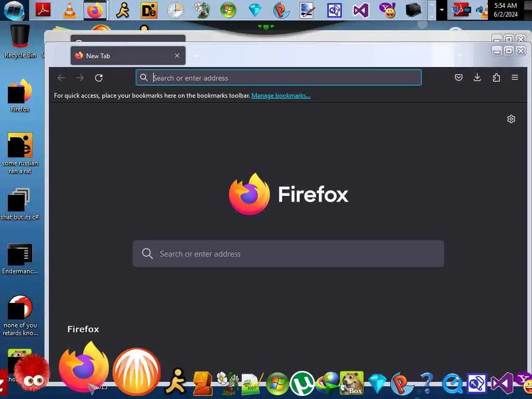Viewport: 532px width, 399px height.
Task: Click the center page search box
Action: pyautogui.click(x=288, y=254)
